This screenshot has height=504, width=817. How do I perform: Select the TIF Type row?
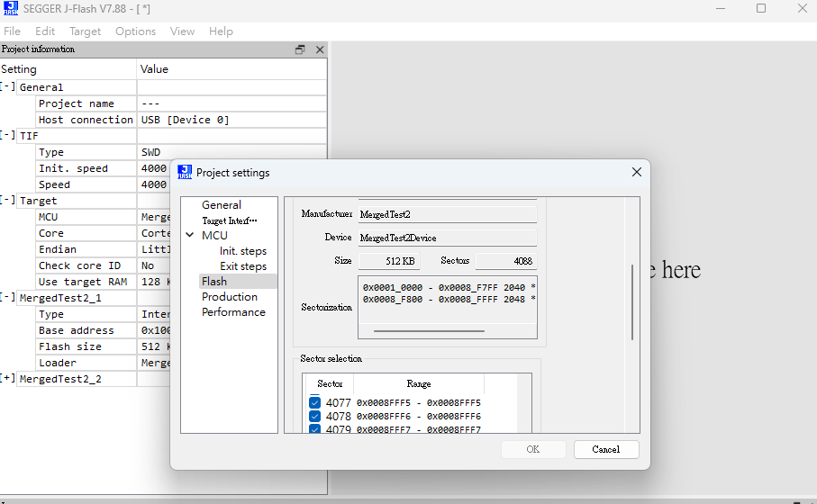181,152
